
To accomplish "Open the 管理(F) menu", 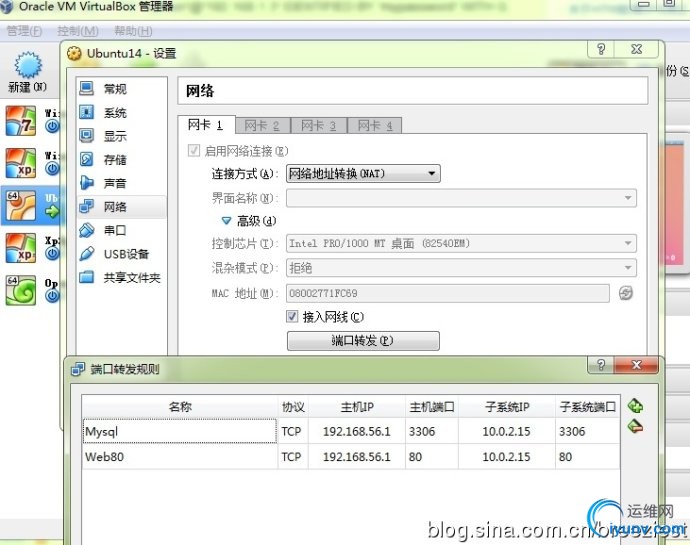I will 24,31.
